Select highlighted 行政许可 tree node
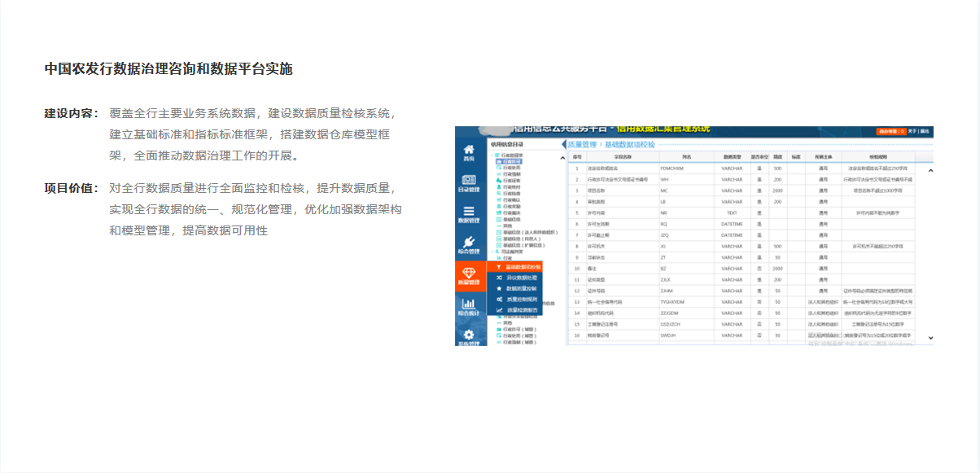 (509, 161)
